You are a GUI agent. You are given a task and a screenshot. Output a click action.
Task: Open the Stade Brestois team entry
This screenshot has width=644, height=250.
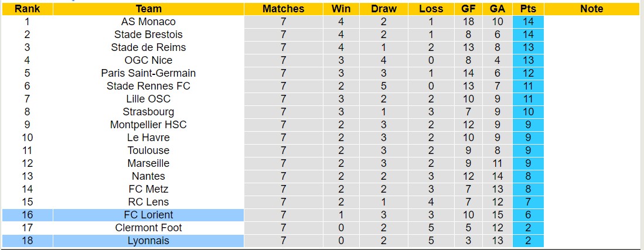pos(148,35)
